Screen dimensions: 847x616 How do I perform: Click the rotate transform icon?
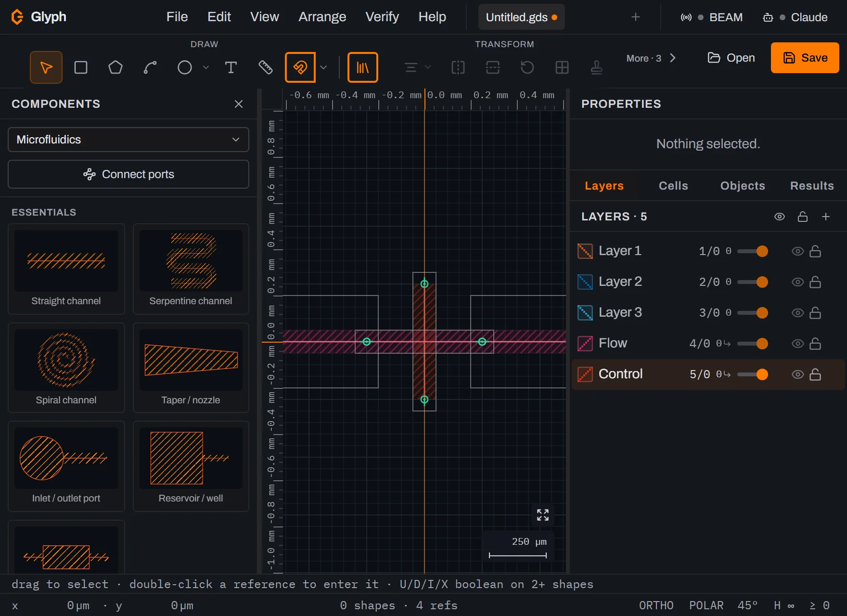click(x=527, y=67)
